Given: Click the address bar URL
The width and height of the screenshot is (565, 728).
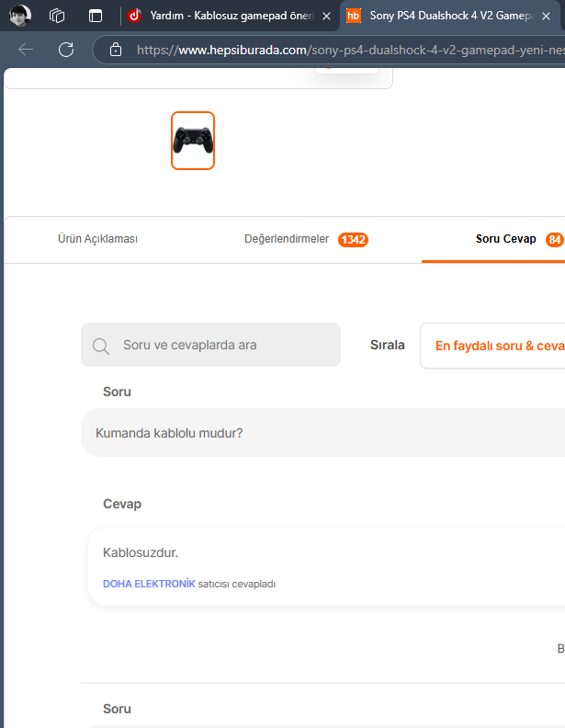Looking at the screenshot, I should point(350,50).
